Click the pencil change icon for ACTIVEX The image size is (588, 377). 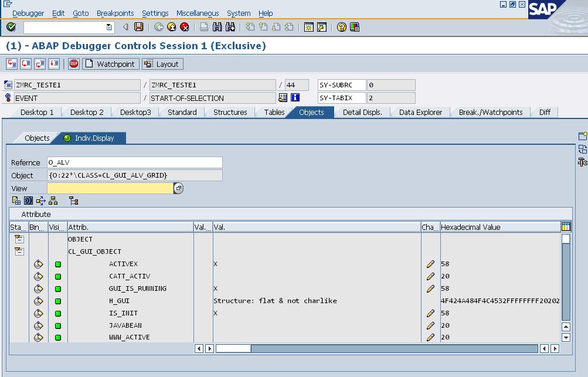[430, 264]
